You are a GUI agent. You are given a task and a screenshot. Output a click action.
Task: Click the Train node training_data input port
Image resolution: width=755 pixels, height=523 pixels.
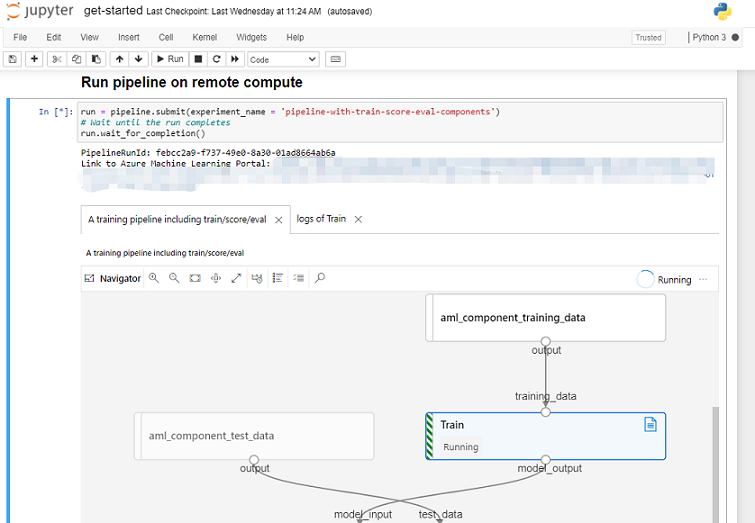(x=546, y=412)
